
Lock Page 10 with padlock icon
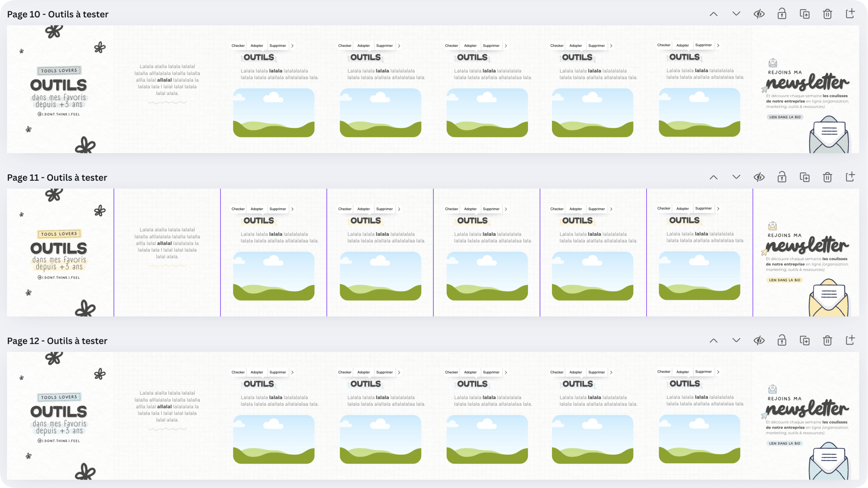[782, 14]
